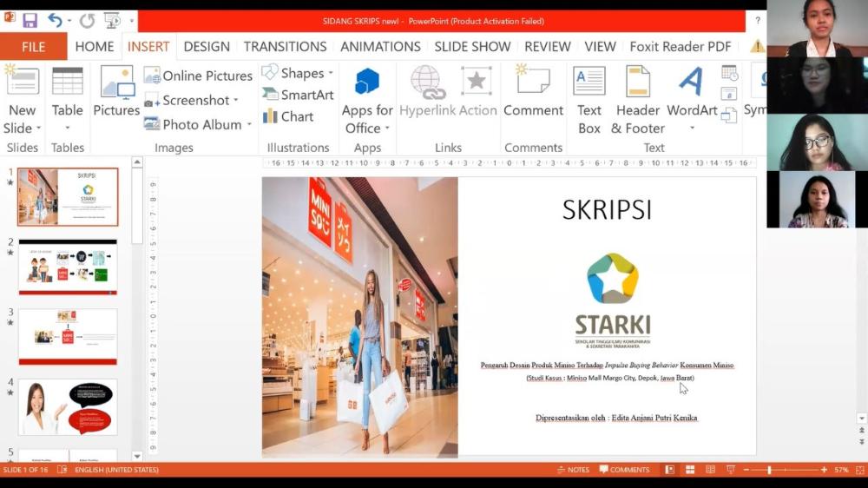Open the REVIEW tab
Screen dimensions: 868x488
click(547, 47)
